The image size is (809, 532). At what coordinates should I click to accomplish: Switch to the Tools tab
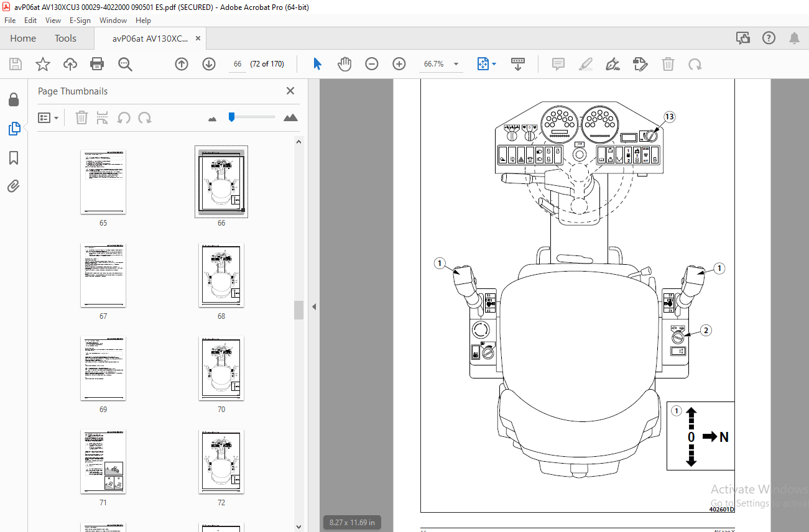(65, 39)
